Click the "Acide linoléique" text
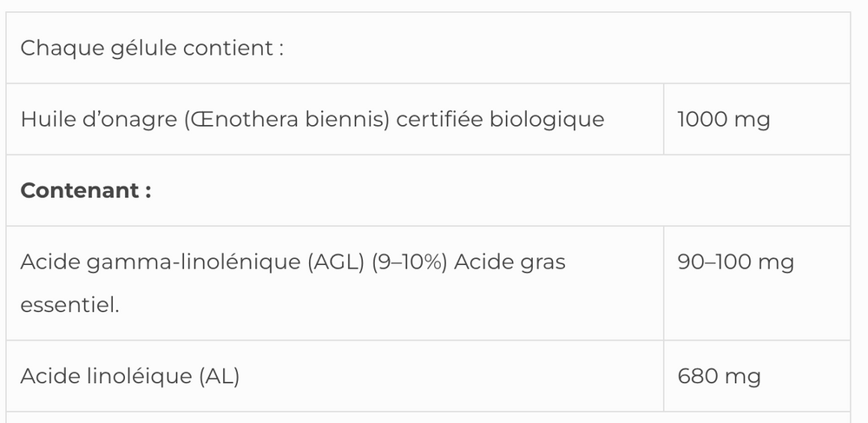868x423 pixels. pos(105,376)
